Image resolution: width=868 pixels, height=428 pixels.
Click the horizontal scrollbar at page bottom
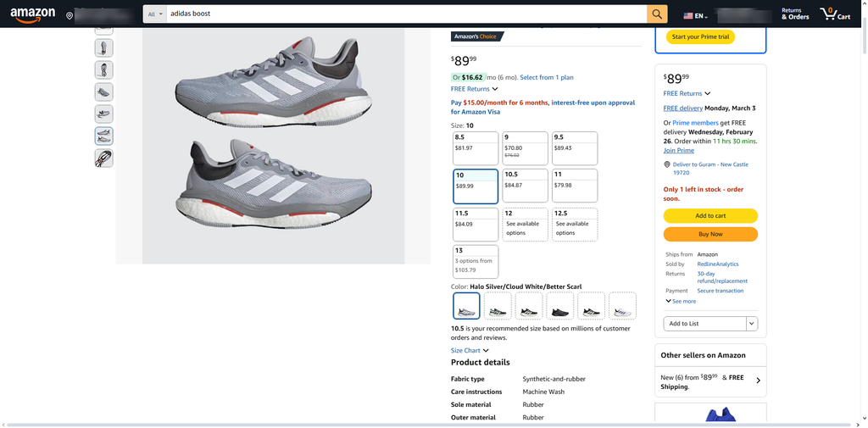tap(430, 425)
